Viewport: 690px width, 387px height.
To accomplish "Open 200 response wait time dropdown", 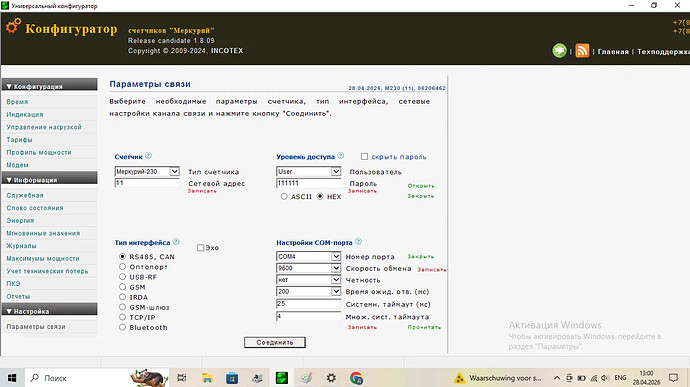I will pos(308,291).
